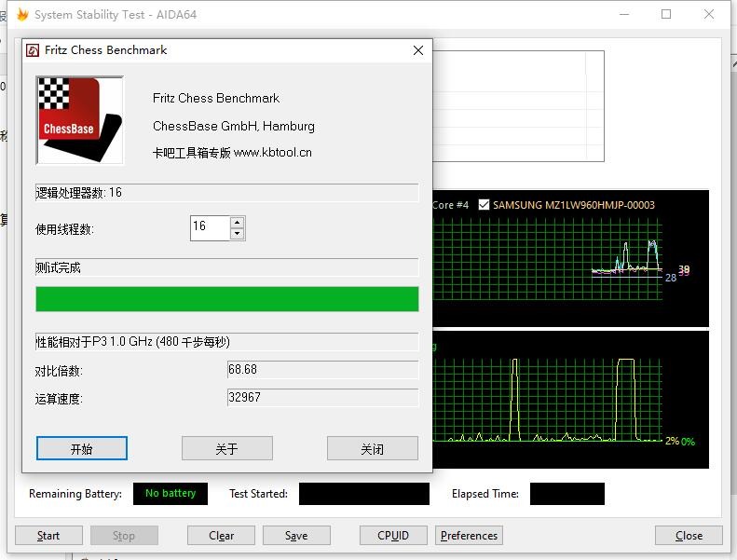Close the System Stability Test window
The width and height of the screenshot is (737, 560).
pos(709,15)
